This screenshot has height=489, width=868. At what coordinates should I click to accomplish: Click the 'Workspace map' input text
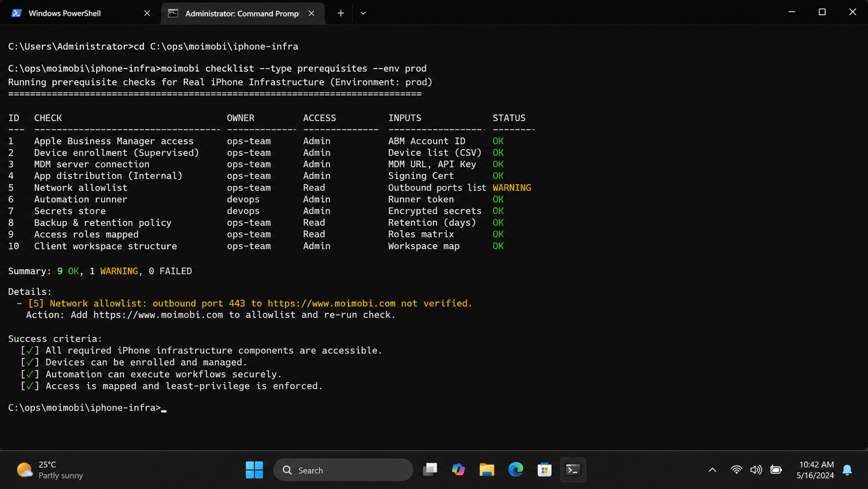tap(424, 246)
